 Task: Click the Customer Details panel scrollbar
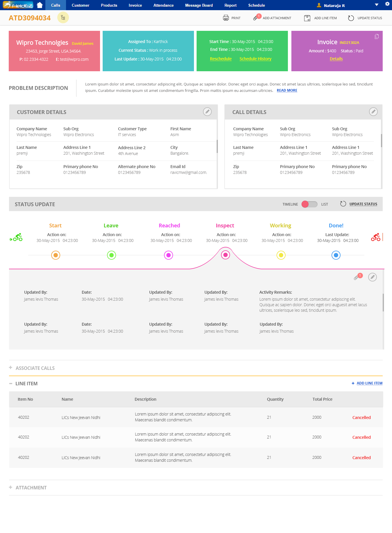[217, 146]
